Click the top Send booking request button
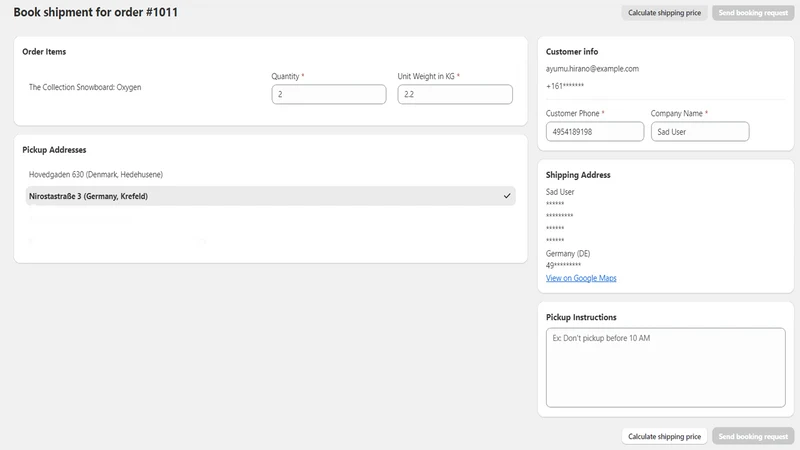 [x=753, y=13]
